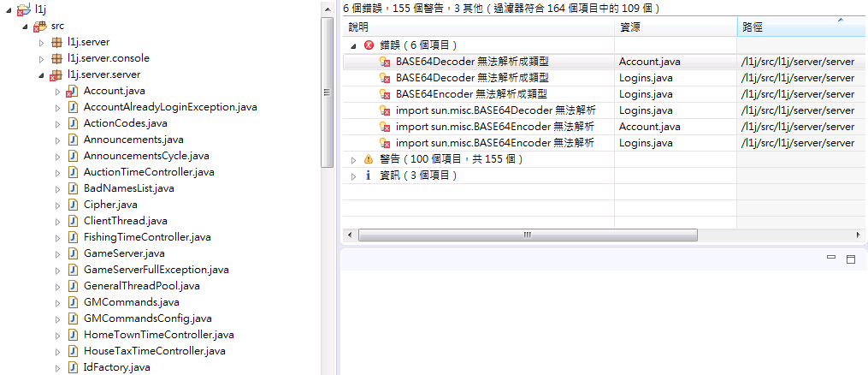Click the ClientThread.java file icon
Image resolution: width=868 pixels, height=375 pixels.
tap(73, 220)
